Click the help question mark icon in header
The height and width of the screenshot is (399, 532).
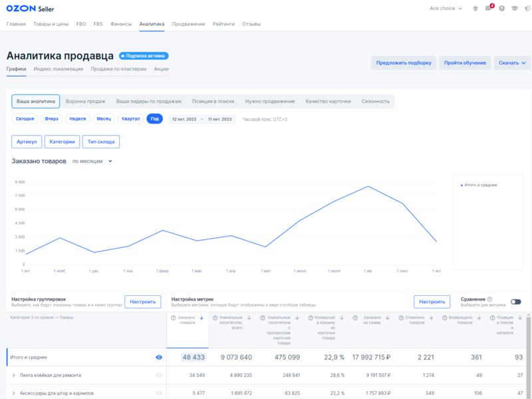(501, 9)
